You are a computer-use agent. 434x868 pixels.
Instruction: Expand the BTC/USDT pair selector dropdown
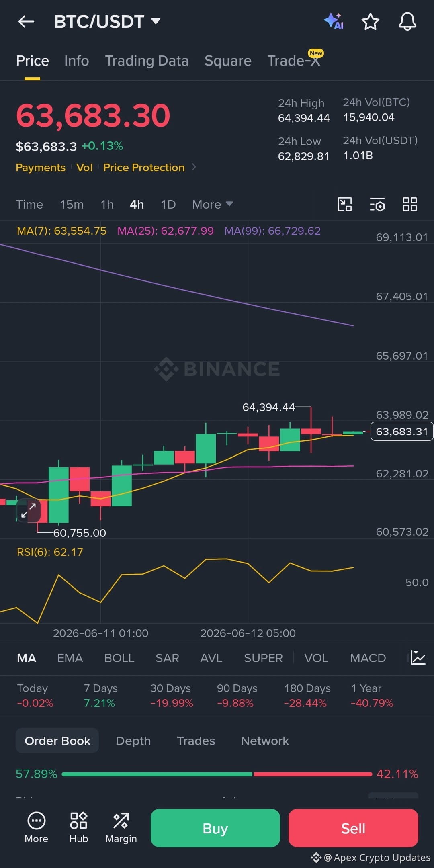click(156, 21)
